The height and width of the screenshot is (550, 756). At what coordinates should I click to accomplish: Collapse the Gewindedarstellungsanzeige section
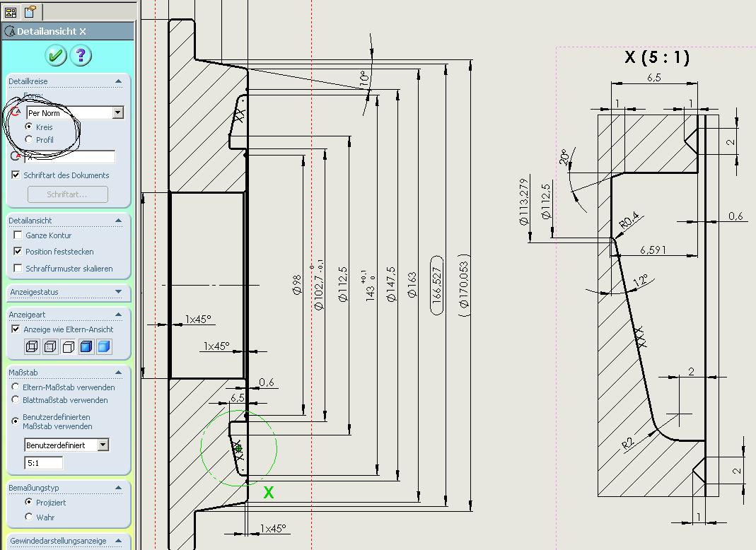pos(119,541)
